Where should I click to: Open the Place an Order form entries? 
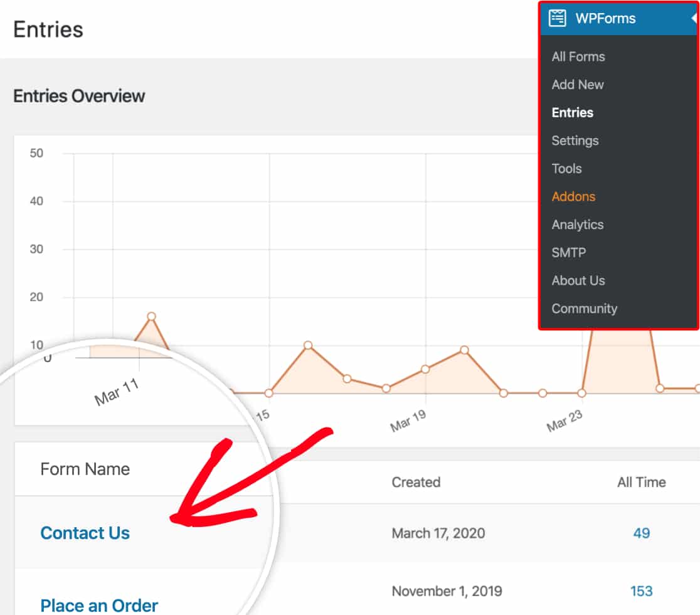[x=99, y=606]
